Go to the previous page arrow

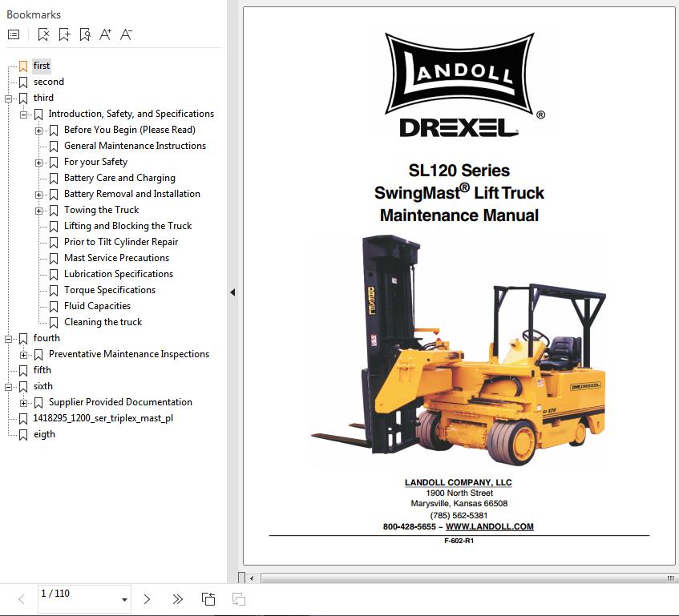coord(21,599)
